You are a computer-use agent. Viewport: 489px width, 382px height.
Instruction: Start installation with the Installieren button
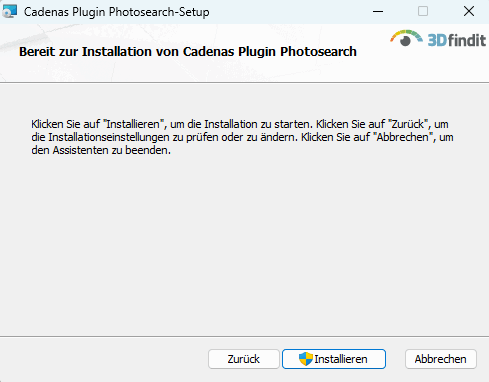(334, 359)
